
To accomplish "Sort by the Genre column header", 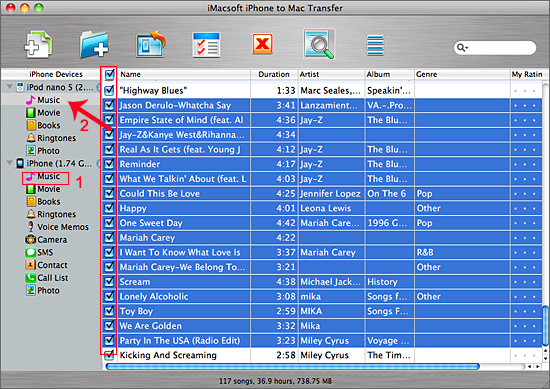I will 462,74.
